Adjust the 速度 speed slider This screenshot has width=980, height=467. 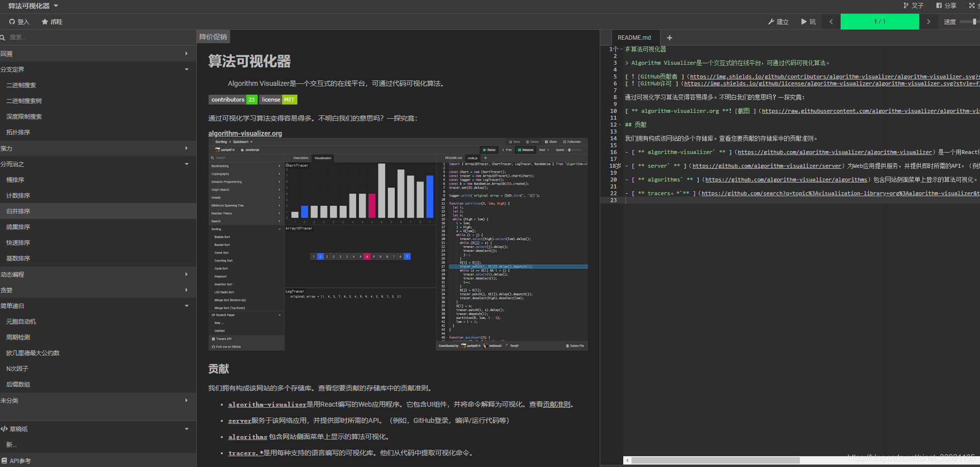(x=969, y=22)
